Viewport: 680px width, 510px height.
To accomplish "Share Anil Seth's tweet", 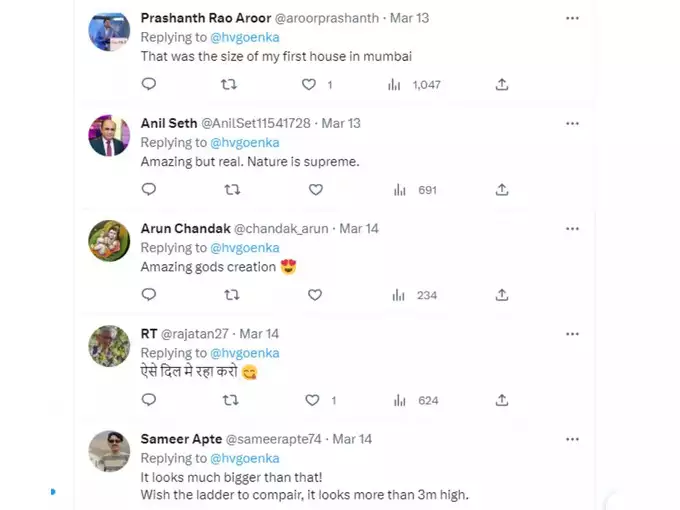I will [502, 190].
